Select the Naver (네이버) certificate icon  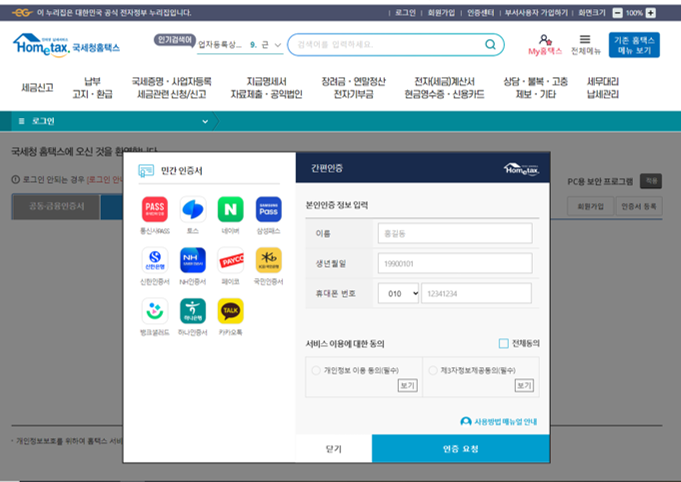click(x=230, y=209)
